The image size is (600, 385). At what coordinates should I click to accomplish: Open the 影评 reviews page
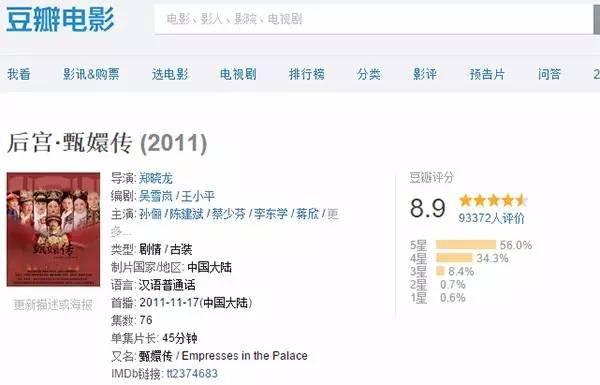click(424, 74)
